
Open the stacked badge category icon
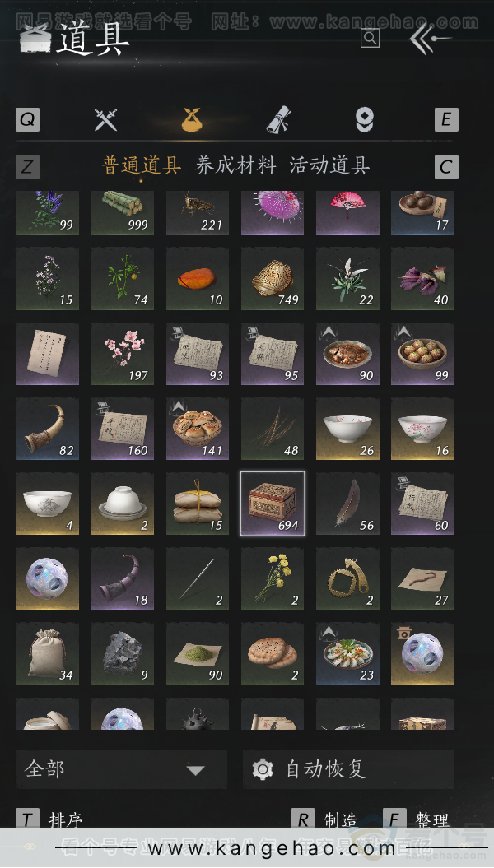(x=365, y=119)
